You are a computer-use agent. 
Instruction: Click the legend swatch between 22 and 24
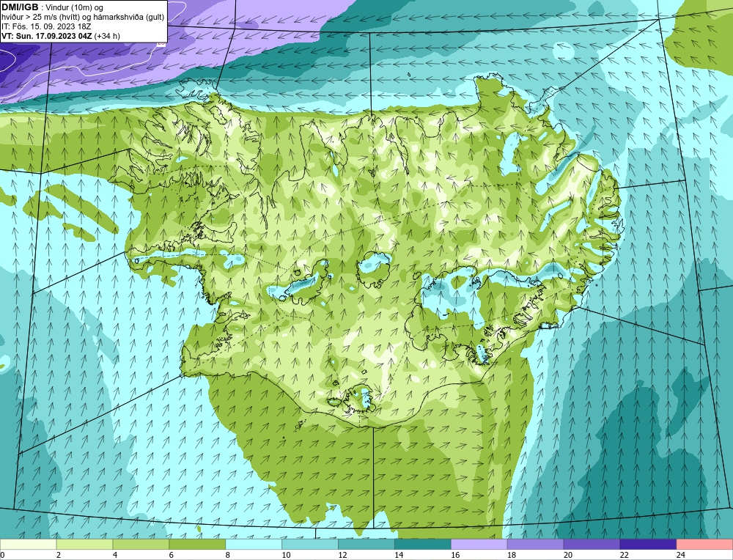coord(649,544)
